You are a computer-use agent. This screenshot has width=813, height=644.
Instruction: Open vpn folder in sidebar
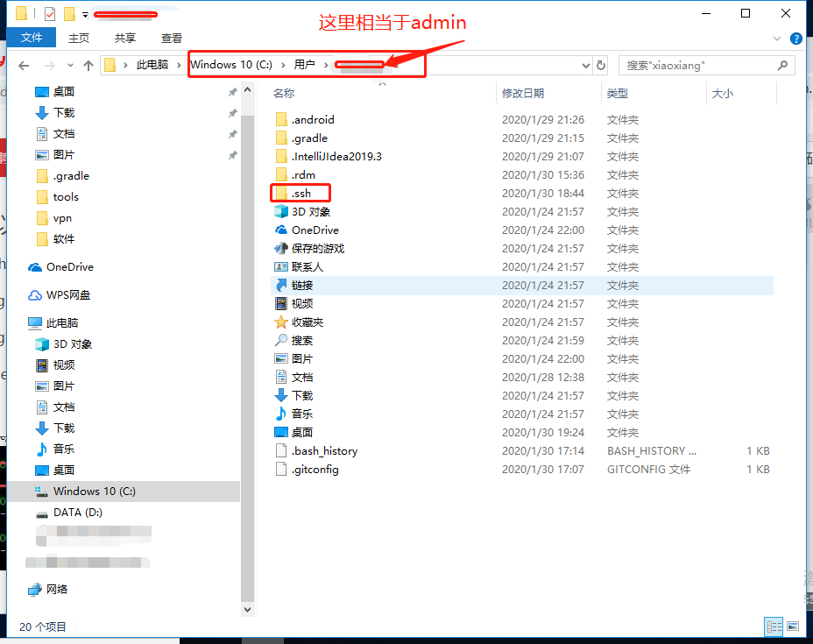(x=62, y=218)
